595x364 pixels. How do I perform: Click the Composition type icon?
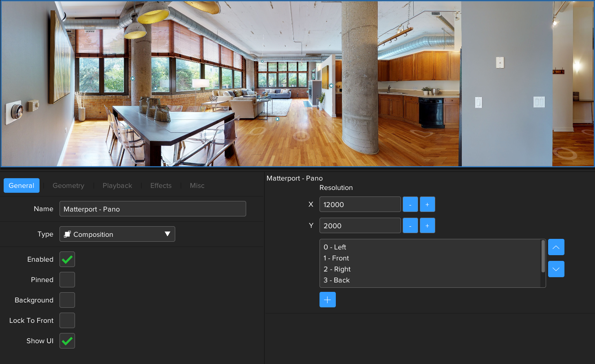(68, 234)
